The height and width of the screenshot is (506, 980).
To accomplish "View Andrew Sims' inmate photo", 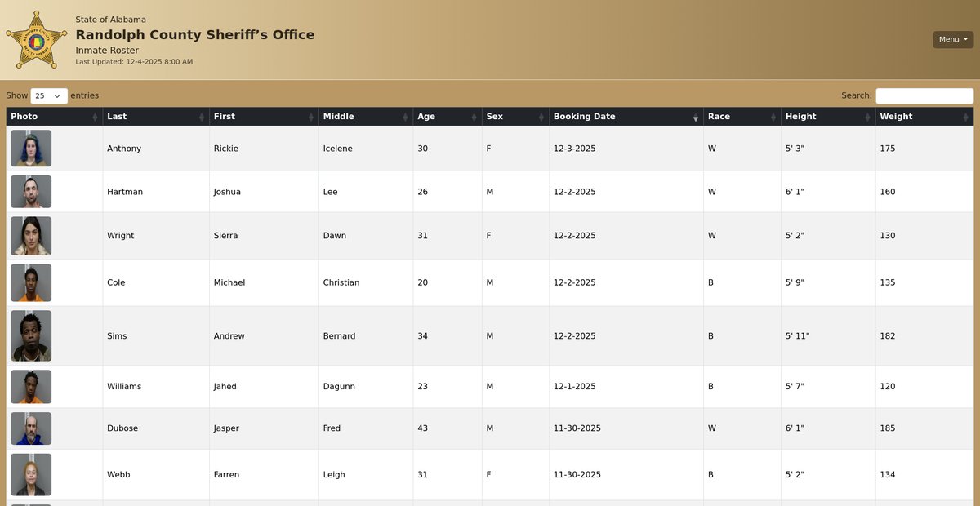I will tap(31, 335).
